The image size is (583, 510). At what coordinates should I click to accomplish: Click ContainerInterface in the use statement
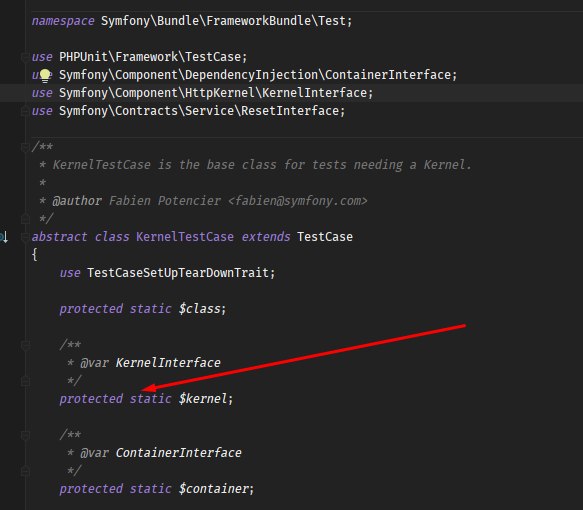coord(388,75)
